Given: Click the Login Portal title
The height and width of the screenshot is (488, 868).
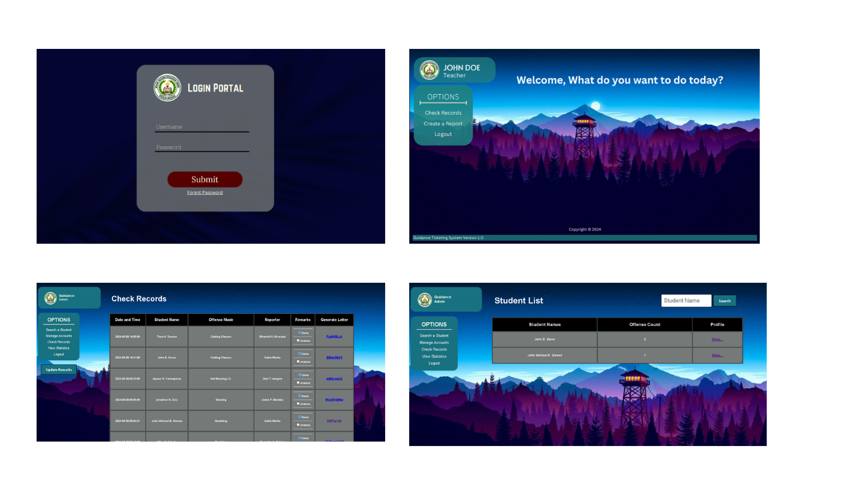Looking at the screenshot, I should coord(215,88).
